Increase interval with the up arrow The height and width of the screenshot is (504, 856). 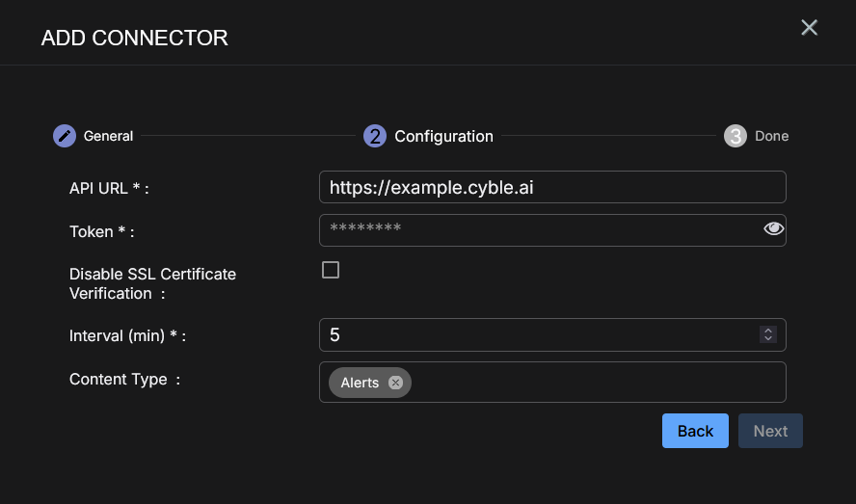(x=768, y=331)
